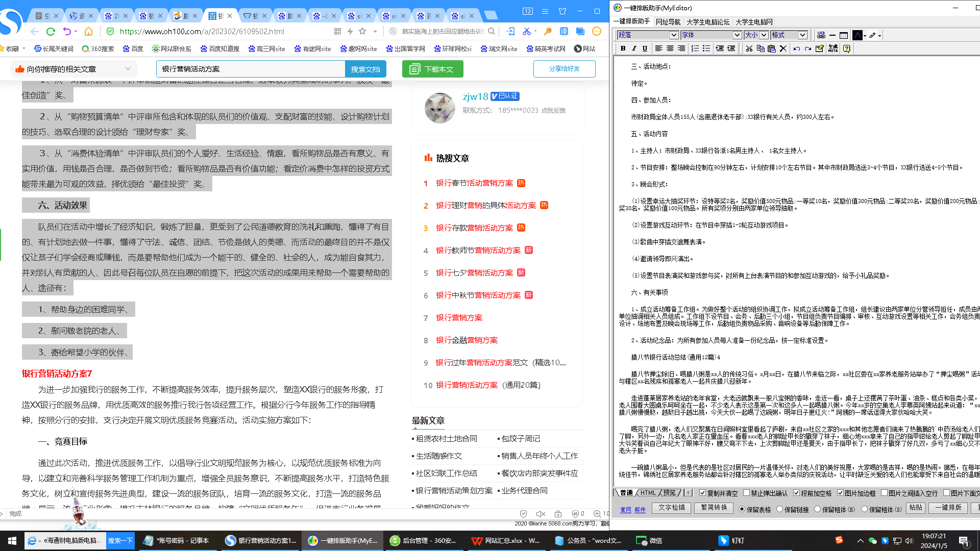The image size is (980, 551).
Task: Toggle bold formatting in the editor toolbar
Action: tap(622, 48)
